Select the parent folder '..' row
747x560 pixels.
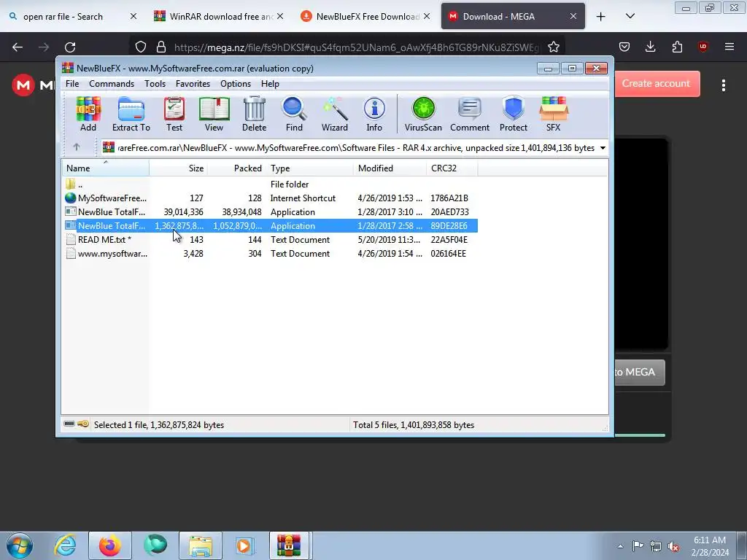tap(270, 184)
